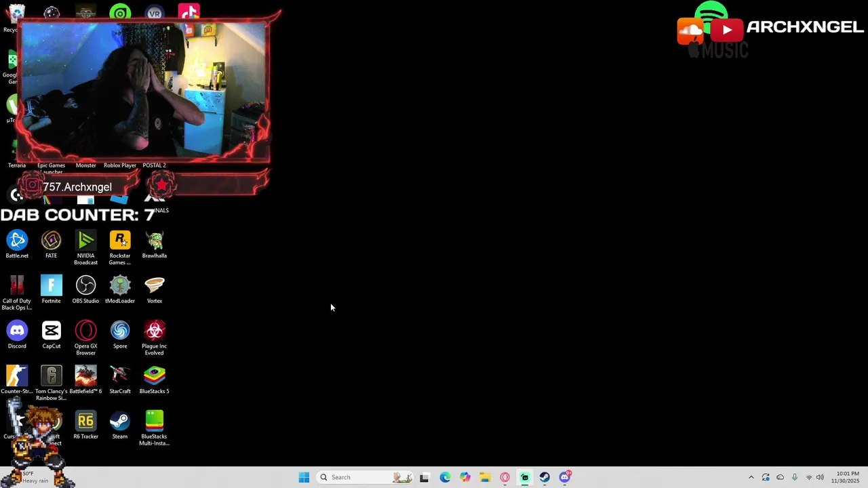
Task: Open Opera GX Browser desktop shortcut
Action: point(85,338)
